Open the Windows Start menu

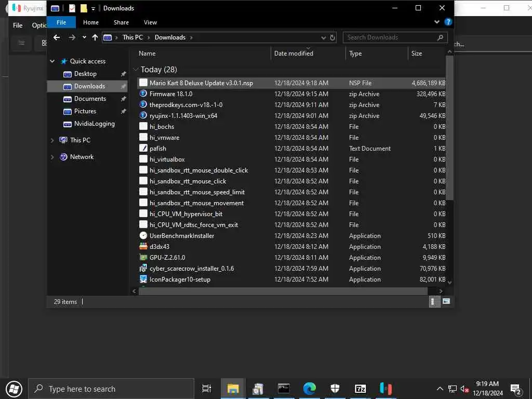pyautogui.click(x=14, y=389)
